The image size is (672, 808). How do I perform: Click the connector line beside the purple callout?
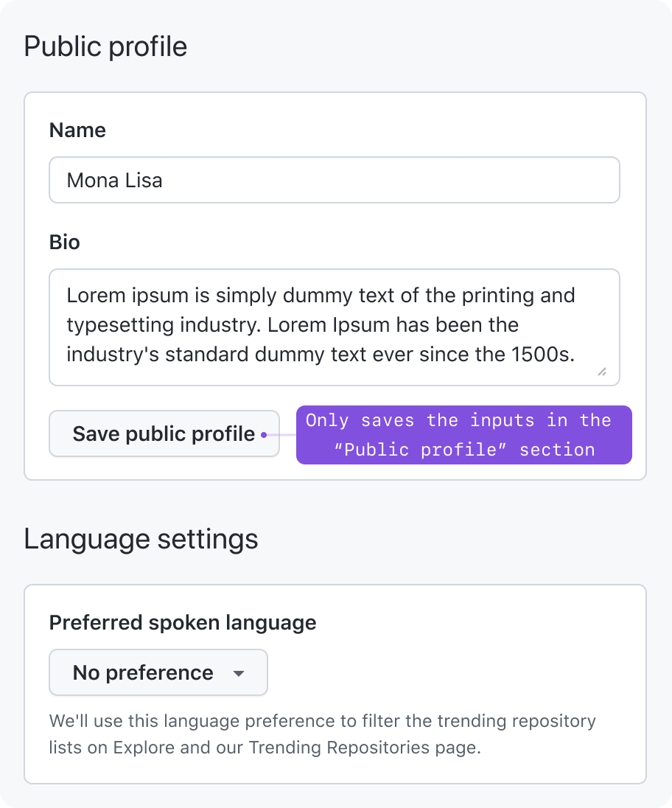click(x=281, y=435)
